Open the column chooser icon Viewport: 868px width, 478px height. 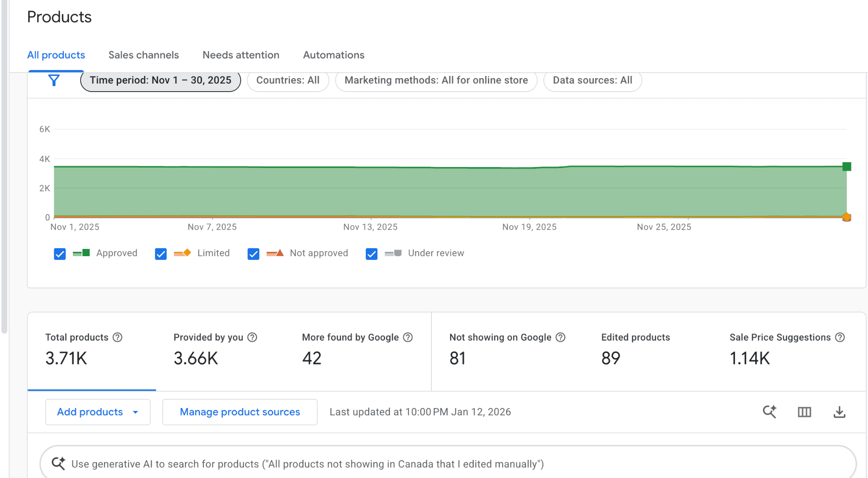804,412
